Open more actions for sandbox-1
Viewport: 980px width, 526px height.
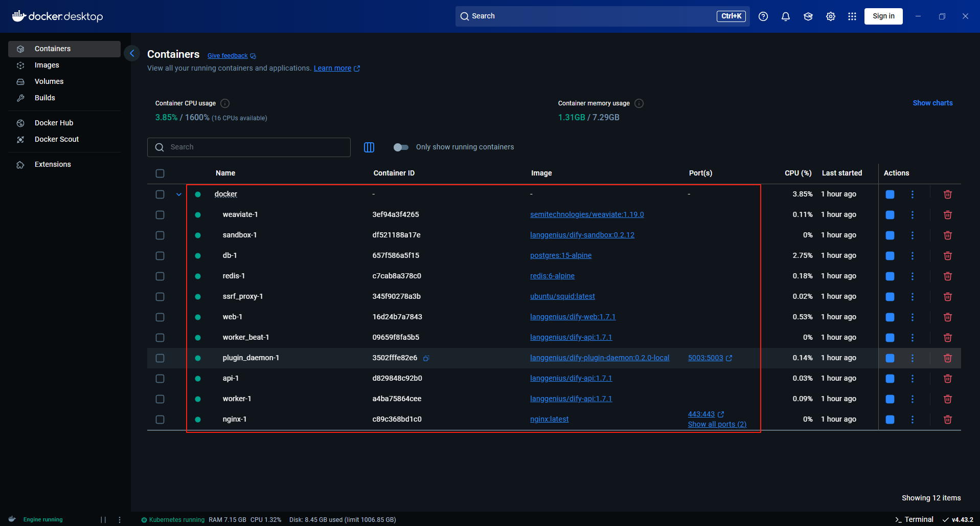(x=913, y=235)
